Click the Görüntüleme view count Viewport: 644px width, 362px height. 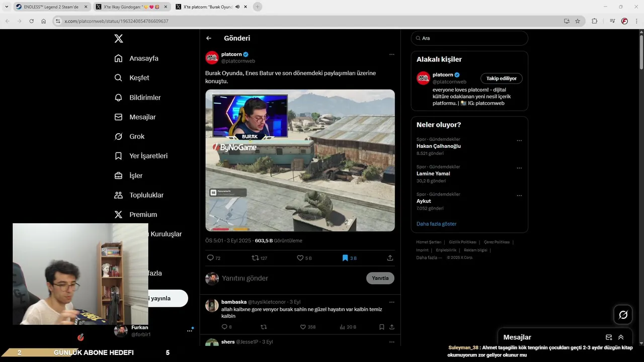coord(279,241)
